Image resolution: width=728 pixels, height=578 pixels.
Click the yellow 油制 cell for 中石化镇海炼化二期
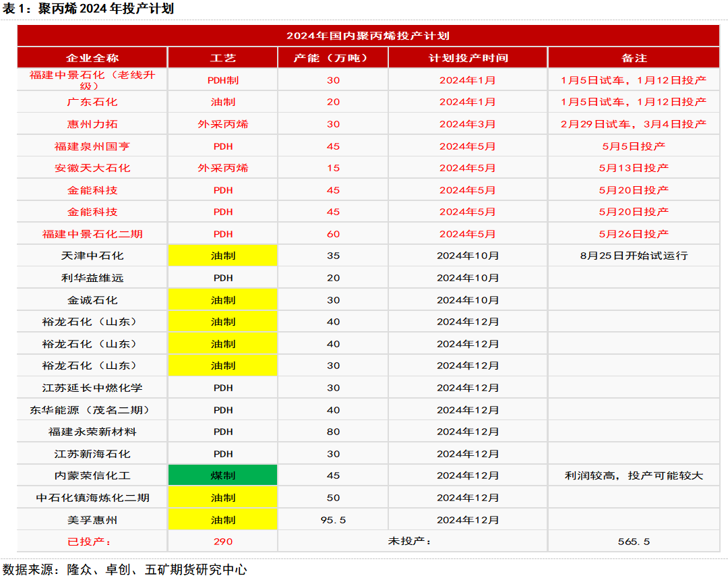pyautogui.click(x=223, y=498)
